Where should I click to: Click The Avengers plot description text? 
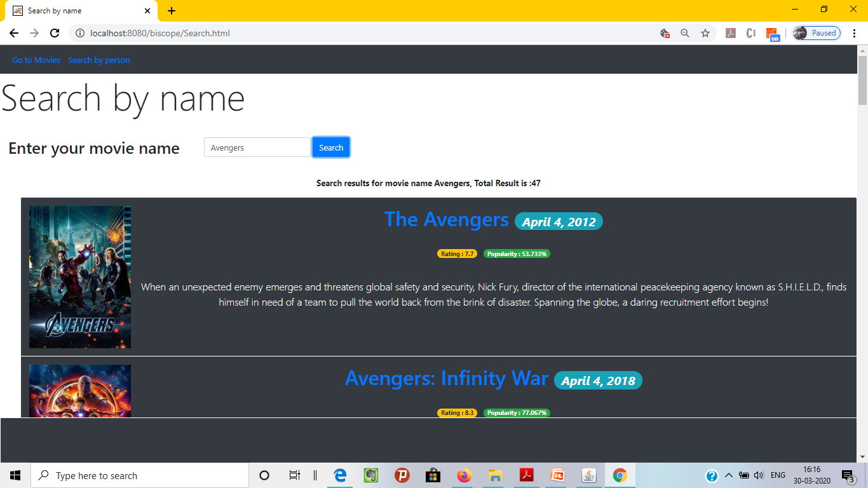[494, 295]
